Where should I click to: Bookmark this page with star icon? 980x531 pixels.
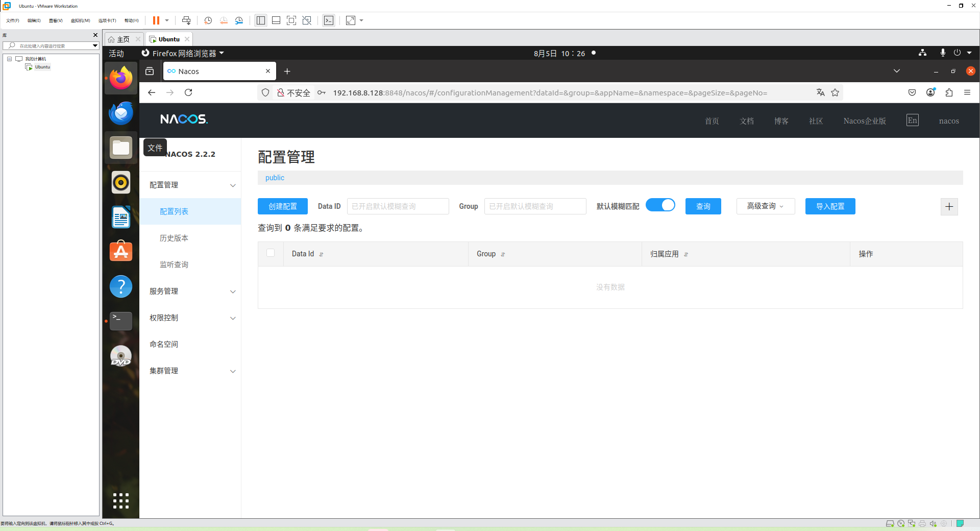point(835,92)
